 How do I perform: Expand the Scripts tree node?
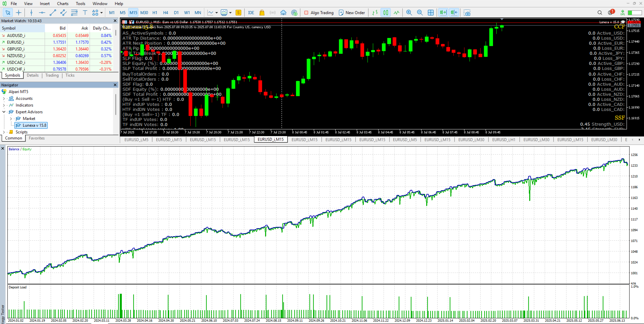pos(4,132)
